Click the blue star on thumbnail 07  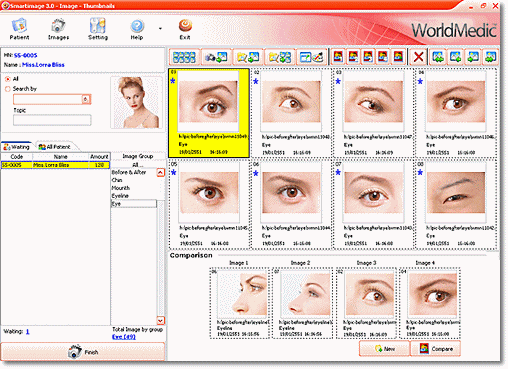338,172
